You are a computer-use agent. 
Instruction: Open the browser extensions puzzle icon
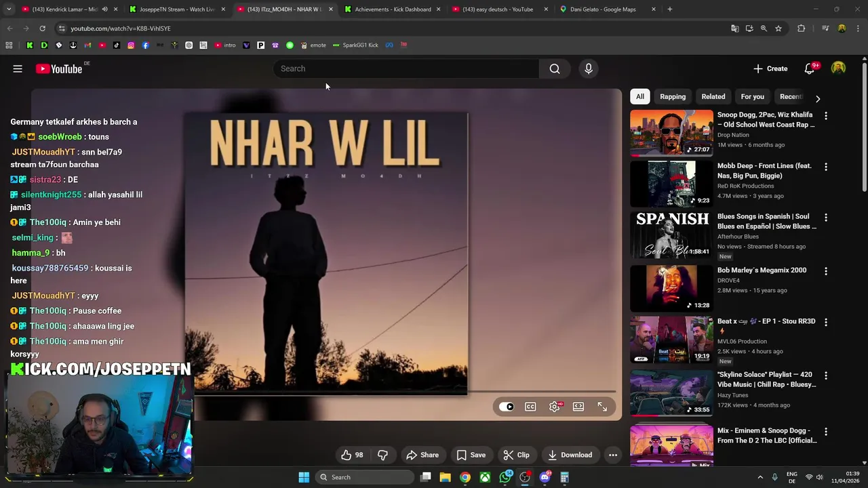point(802,28)
